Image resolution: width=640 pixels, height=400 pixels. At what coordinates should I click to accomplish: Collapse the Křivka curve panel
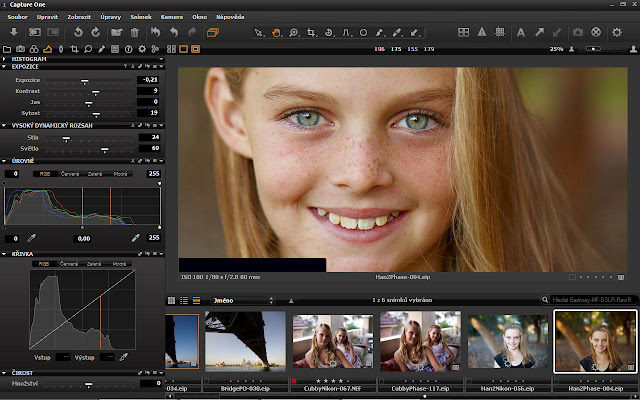4,254
